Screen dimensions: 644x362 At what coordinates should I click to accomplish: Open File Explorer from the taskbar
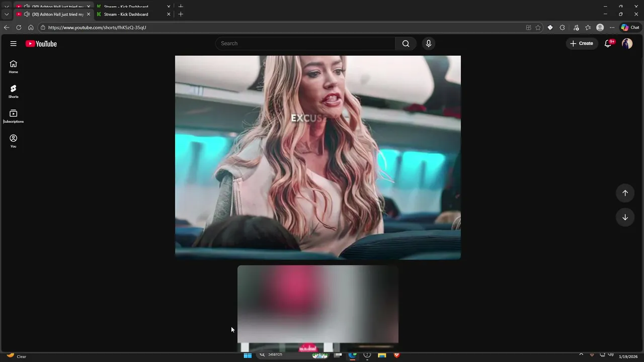click(382, 355)
